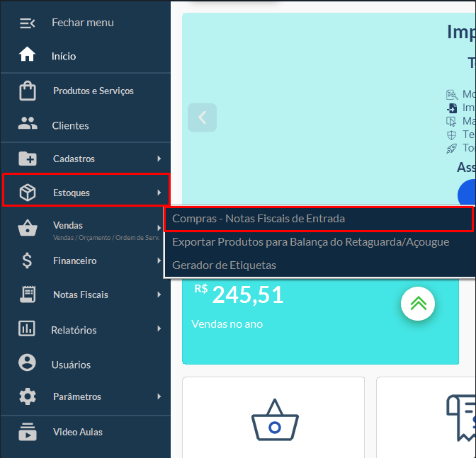Screen dimensions: 476x458
Task: Select Compras - Notas Fiscais de Entrada
Action: 259,219
